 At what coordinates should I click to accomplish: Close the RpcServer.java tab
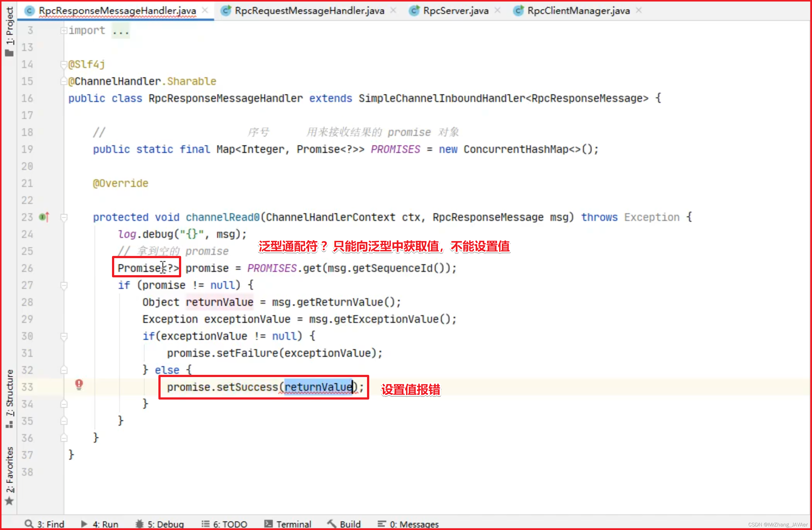(x=498, y=11)
